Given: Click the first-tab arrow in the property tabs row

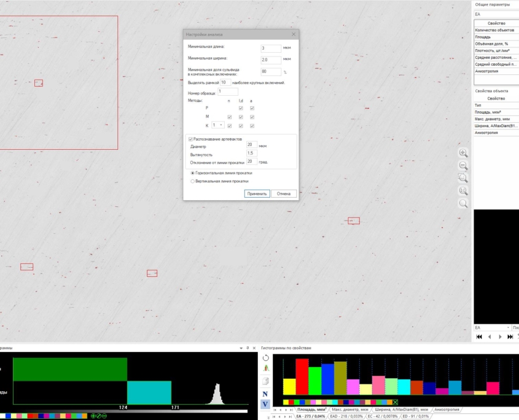Looking at the screenshot, I should click(x=275, y=410).
